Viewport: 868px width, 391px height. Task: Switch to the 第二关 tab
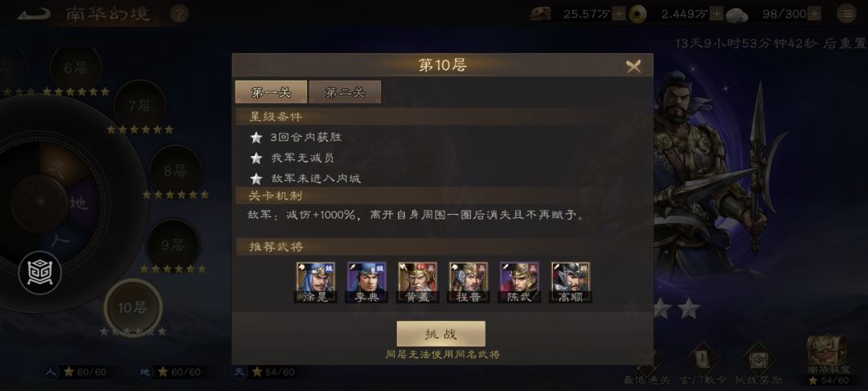345,92
